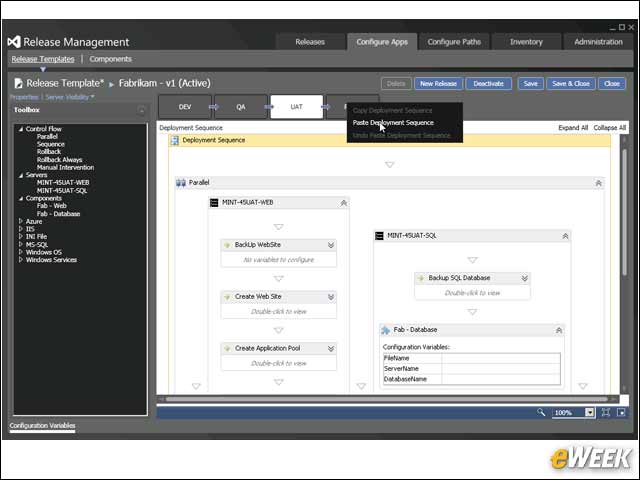Select Rollback Always in toolbox

coord(60,160)
